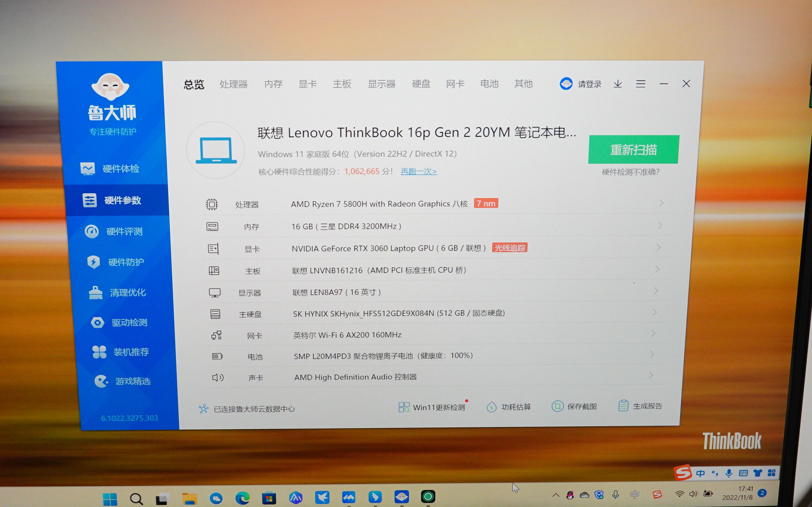Switch to 电池 tab
Viewport: 812px width, 507px height.
[x=489, y=84]
